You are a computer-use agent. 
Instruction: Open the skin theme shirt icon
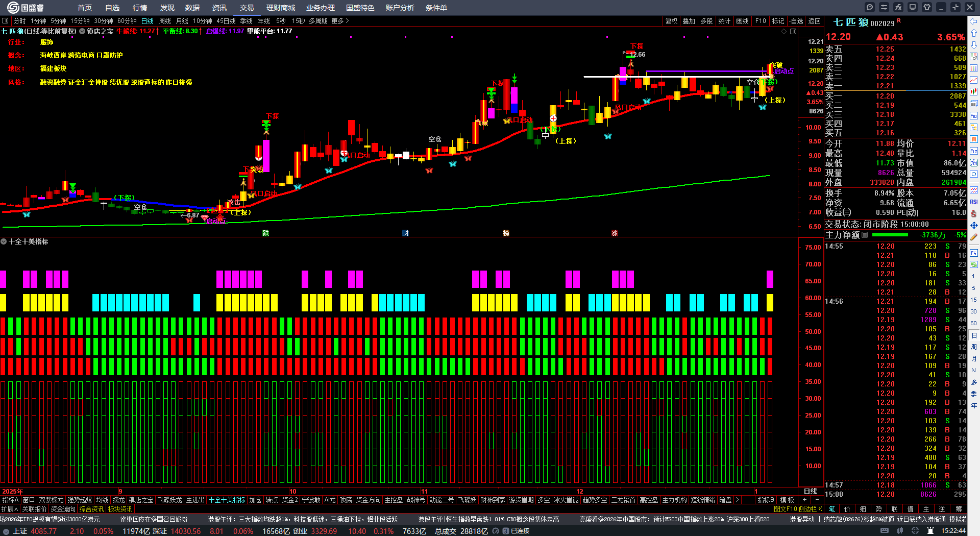point(927,7)
